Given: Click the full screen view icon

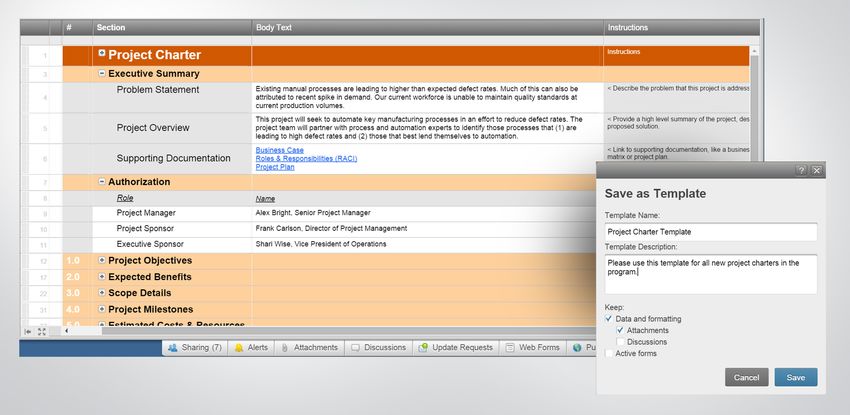Looking at the screenshot, I should tap(42, 331).
